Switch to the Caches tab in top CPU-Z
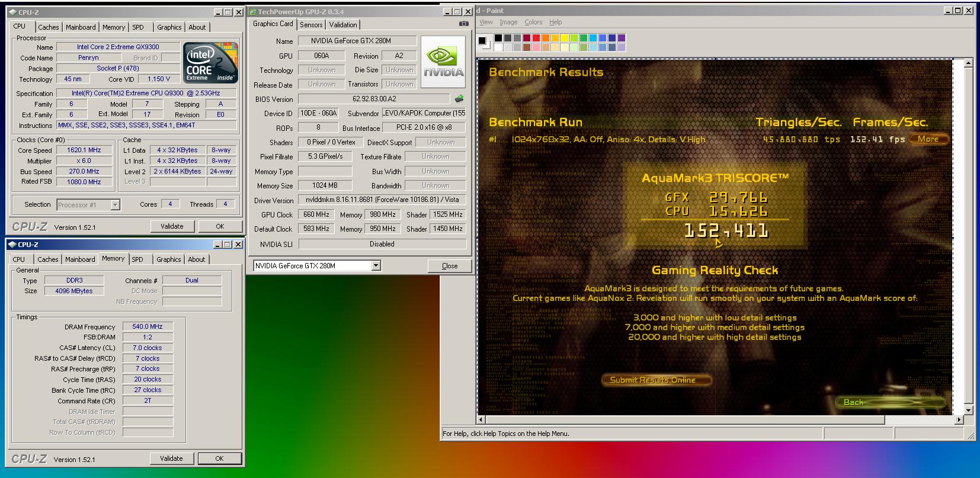Image resolution: width=980 pixels, height=478 pixels. pyautogui.click(x=49, y=27)
